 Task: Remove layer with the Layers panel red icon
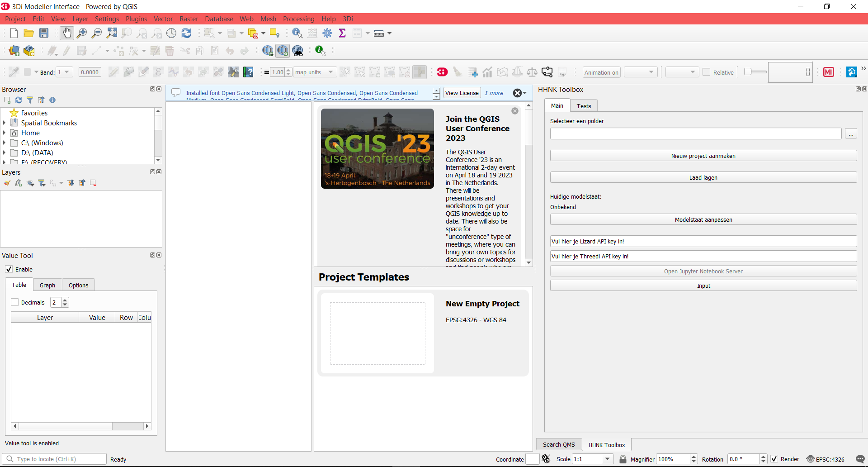coord(93,183)
